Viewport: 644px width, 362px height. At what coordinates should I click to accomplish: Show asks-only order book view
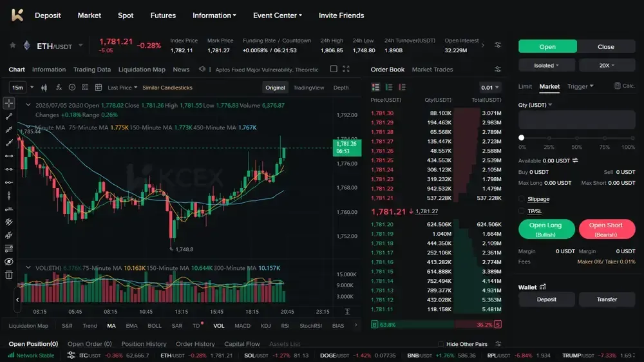click(x=402, y=87)
